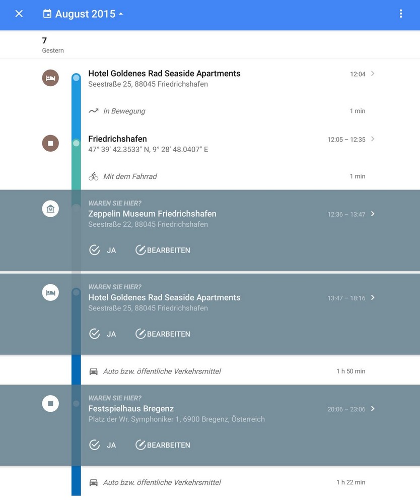The image size is (420, 504).
Task: Confirm Festspielhaus Bregenz visit with JA
Action: click(x=102, y=445)
